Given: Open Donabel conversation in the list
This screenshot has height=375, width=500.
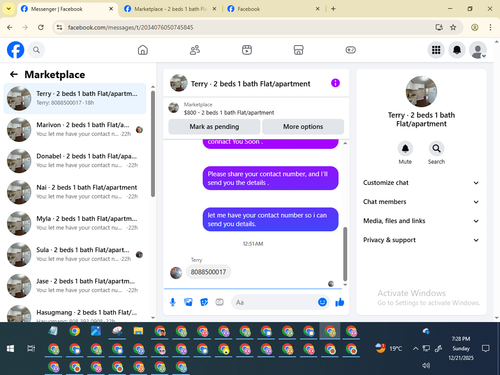Looking at the screenshot, I should click(75, 161).
